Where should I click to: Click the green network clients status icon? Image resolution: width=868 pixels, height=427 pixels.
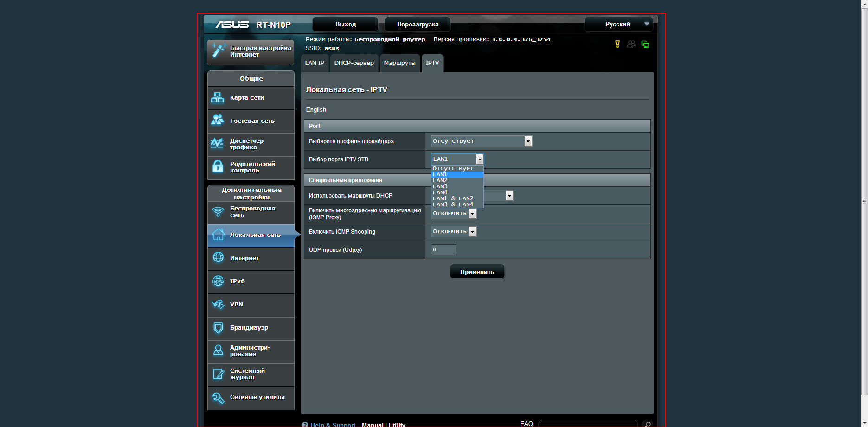[x=645, y=45]
